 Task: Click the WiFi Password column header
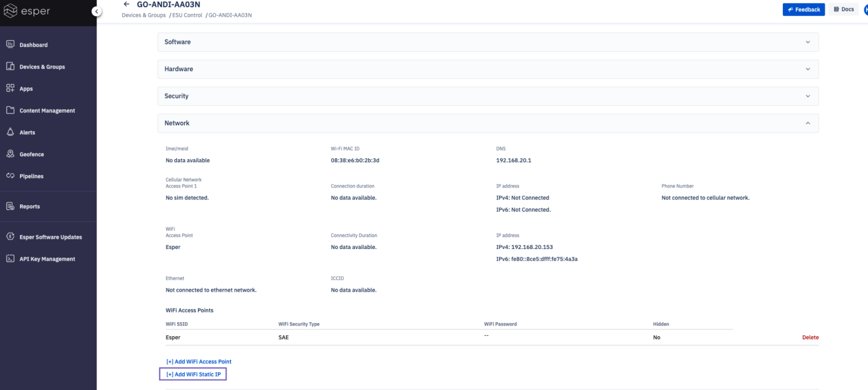click(x=500, y=324)
